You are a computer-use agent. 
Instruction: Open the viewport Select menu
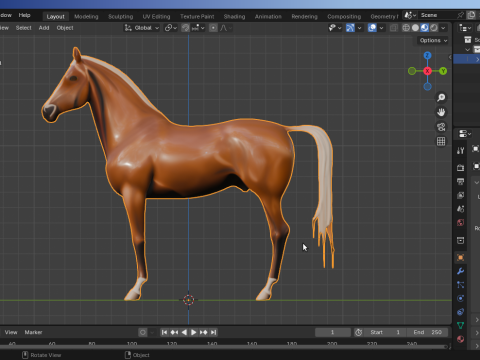click(24, 28)
